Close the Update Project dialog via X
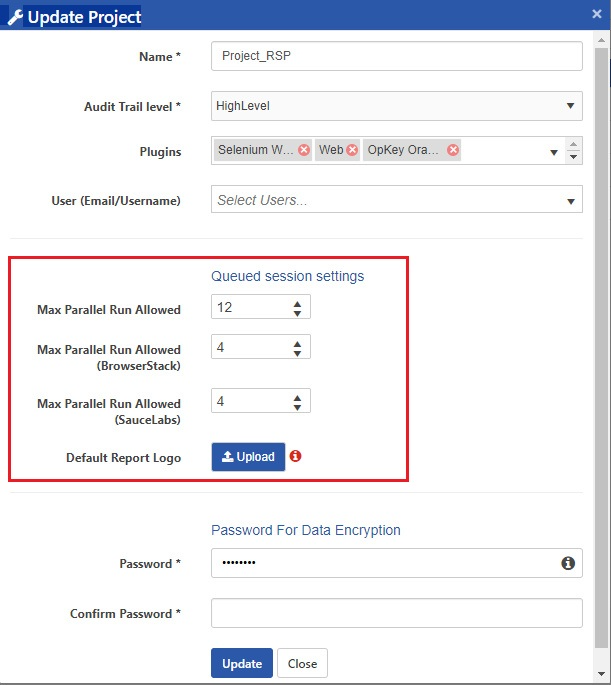 coord(597,16)
